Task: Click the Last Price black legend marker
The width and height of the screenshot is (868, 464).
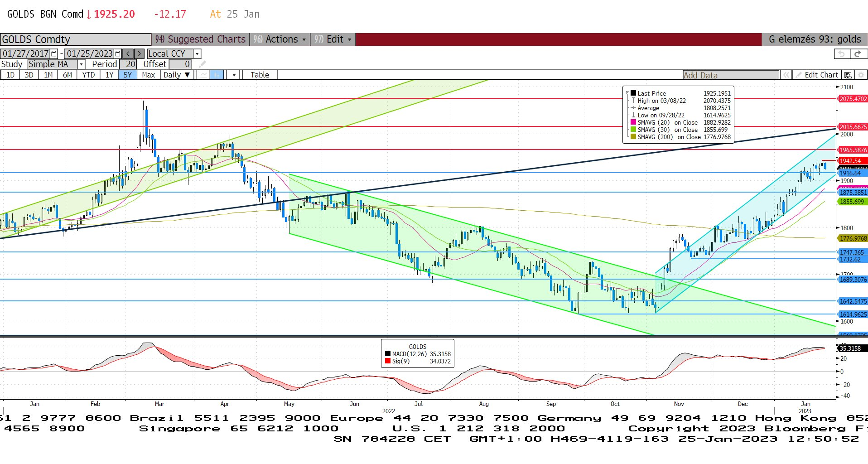Action: 633,93
